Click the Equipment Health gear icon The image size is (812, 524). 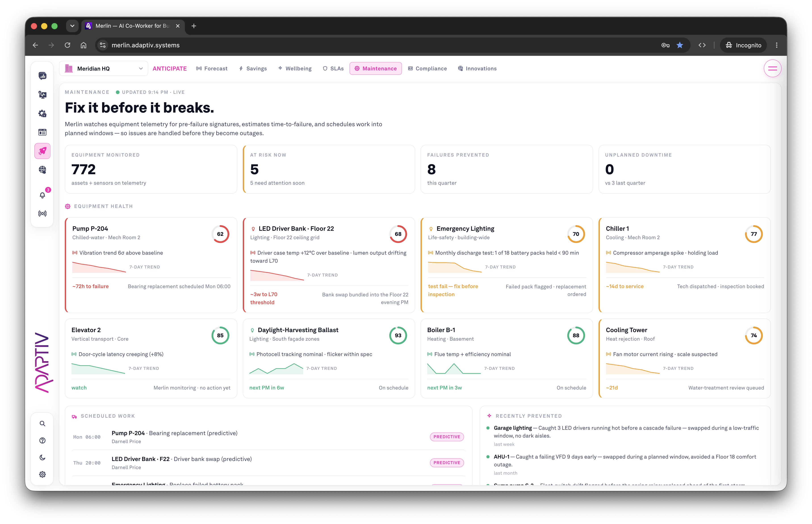68,206
